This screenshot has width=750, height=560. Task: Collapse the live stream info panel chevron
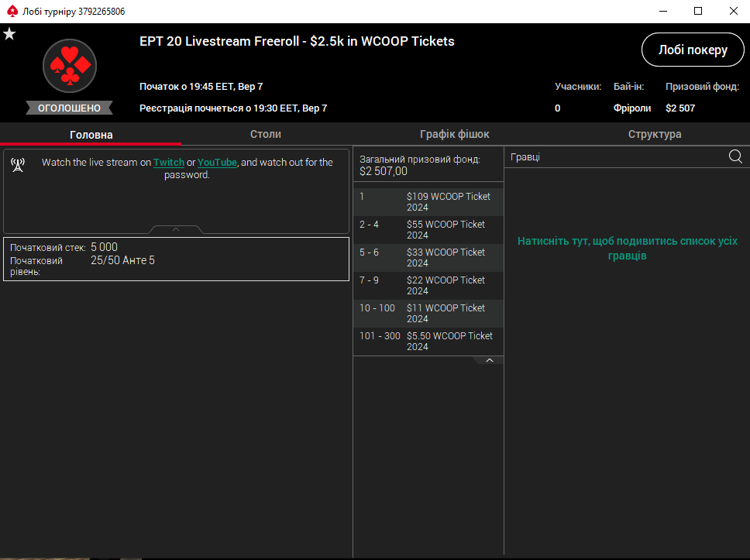pyautogui.click(x=176, y=229)
